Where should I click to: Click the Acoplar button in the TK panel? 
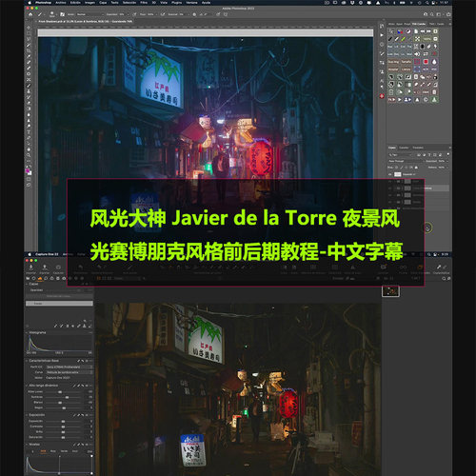[393, 69]
